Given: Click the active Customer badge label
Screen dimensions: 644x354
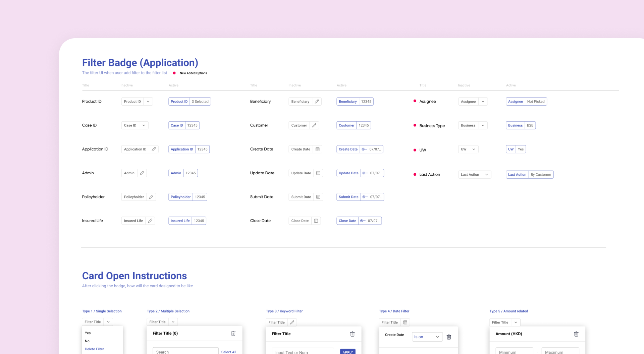Looking at the screenshot, I should 346,125.
